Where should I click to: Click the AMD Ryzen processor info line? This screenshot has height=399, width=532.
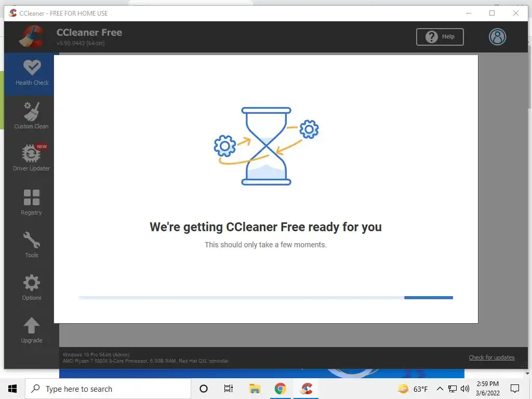(x=145, y=361)
